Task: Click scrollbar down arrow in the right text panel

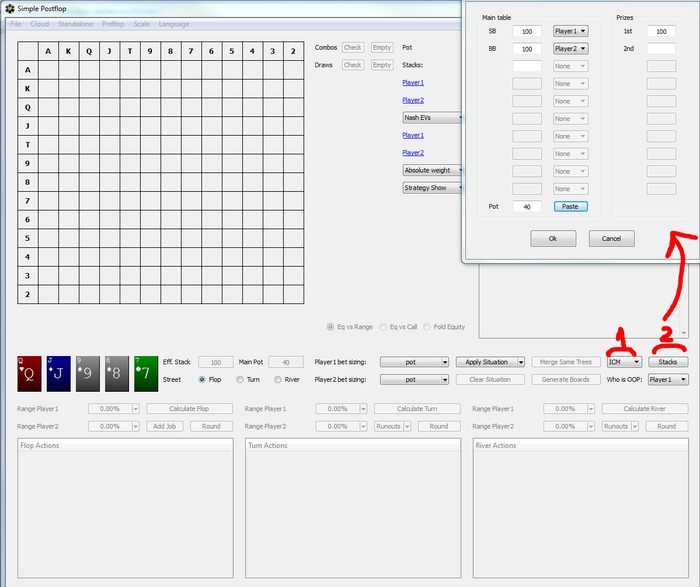Action: (x=683, y=333)
